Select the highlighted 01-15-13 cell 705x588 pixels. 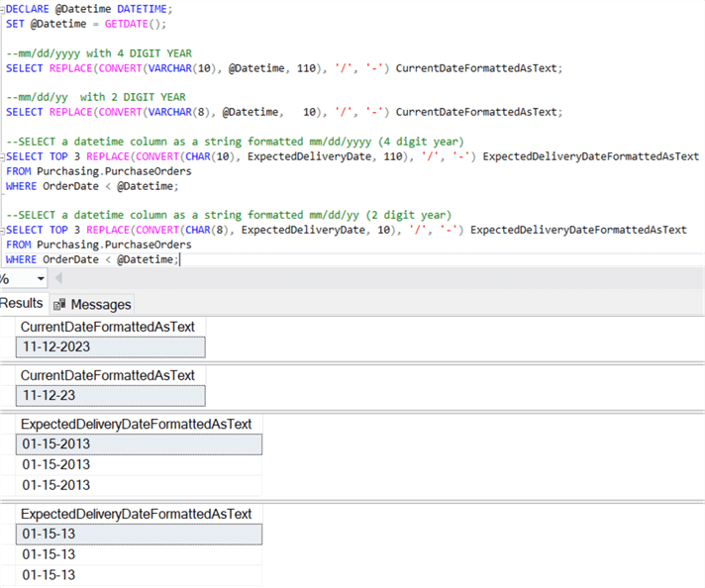pos(140,535)
